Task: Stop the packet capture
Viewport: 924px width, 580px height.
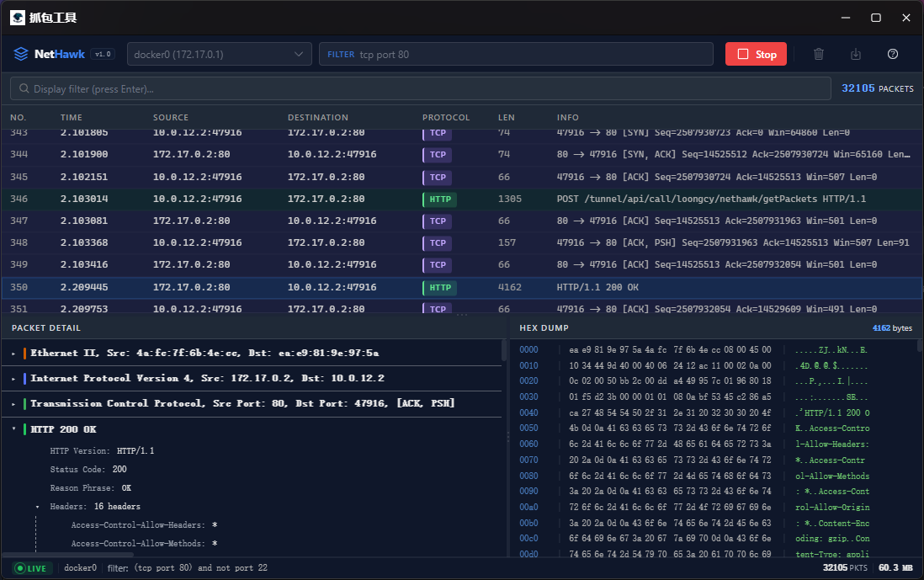Action: tap(756, 54)
